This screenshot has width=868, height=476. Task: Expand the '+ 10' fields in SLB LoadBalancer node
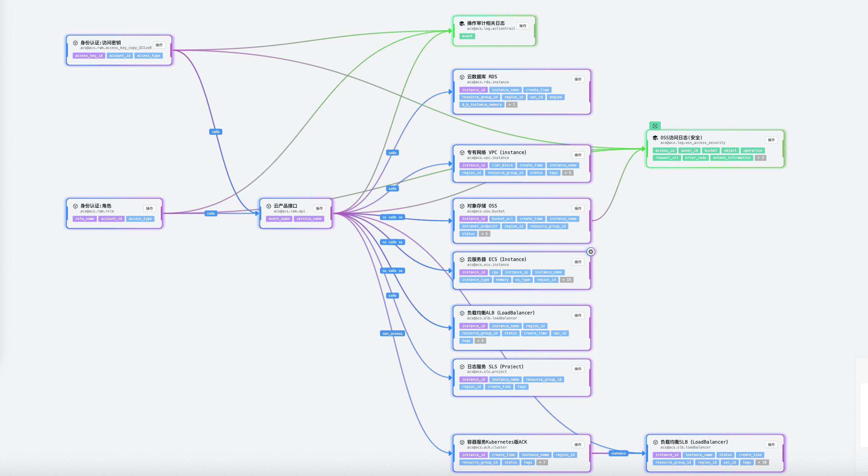(x=762, y=462)
